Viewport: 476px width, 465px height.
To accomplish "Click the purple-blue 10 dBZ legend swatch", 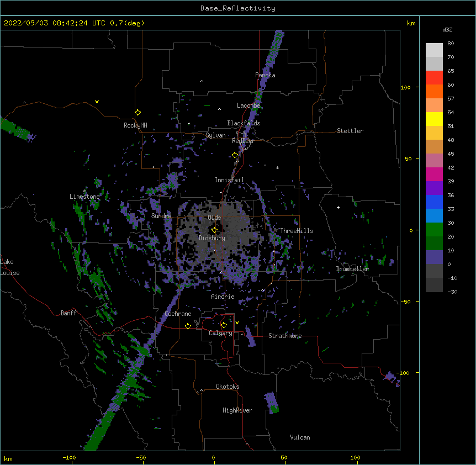I will click(x=434, y=257).
